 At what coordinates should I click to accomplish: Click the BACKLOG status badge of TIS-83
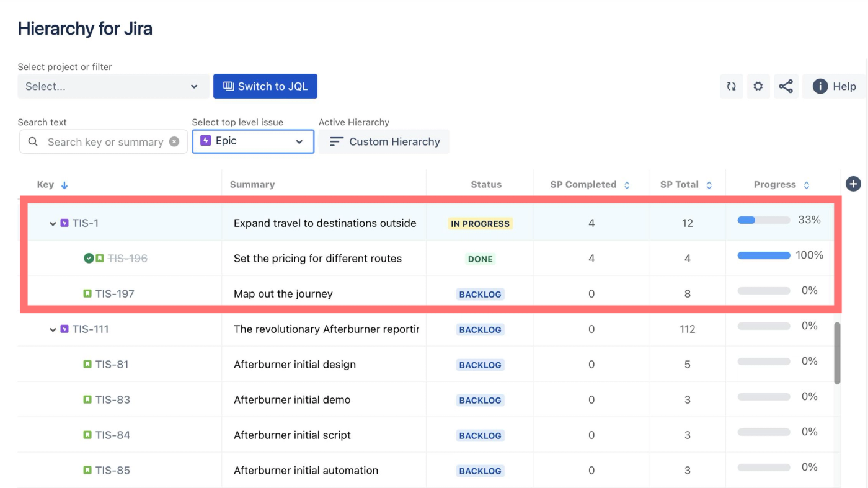[x=480, y=401]
